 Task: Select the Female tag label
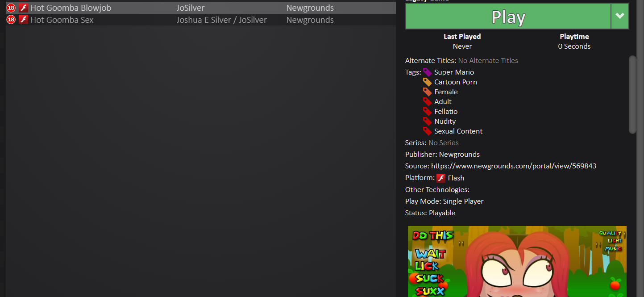click(x=446, y=92)
